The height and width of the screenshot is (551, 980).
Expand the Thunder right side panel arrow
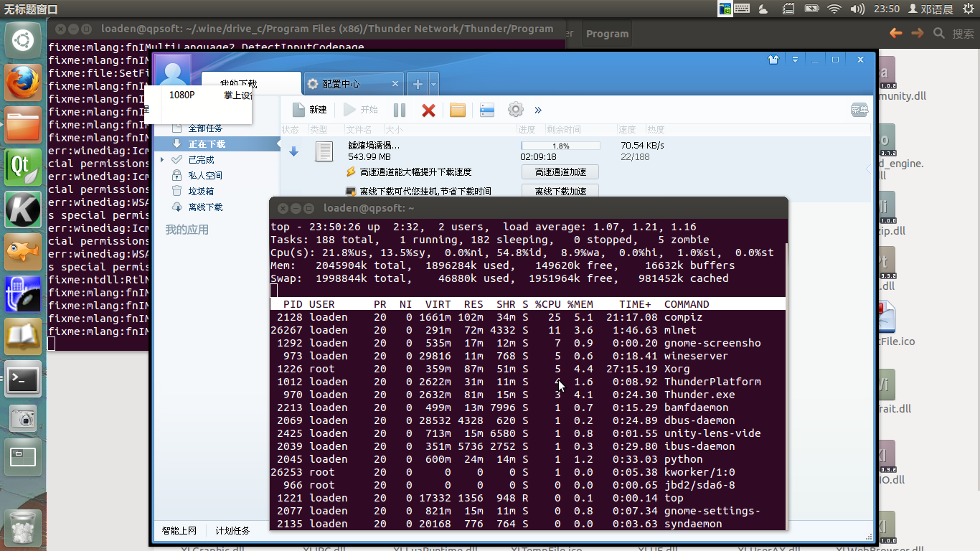tap(868, 169)
